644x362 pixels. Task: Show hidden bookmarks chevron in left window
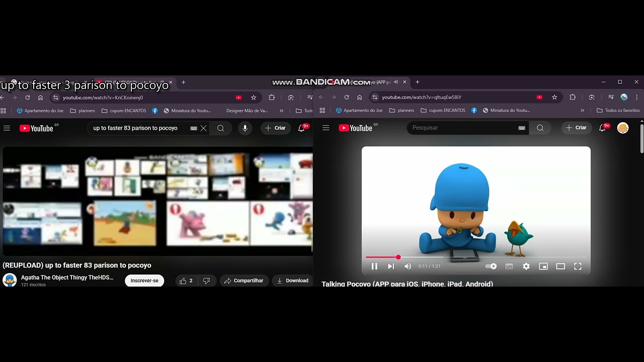click(x=281, y=111)
